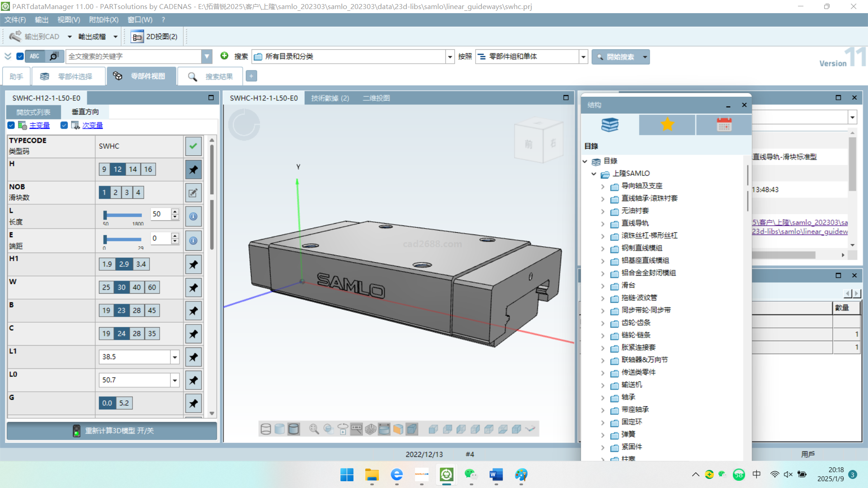Toggle the 主变量 checkbox
The image size is (868, 488).
tap(11, 125)
